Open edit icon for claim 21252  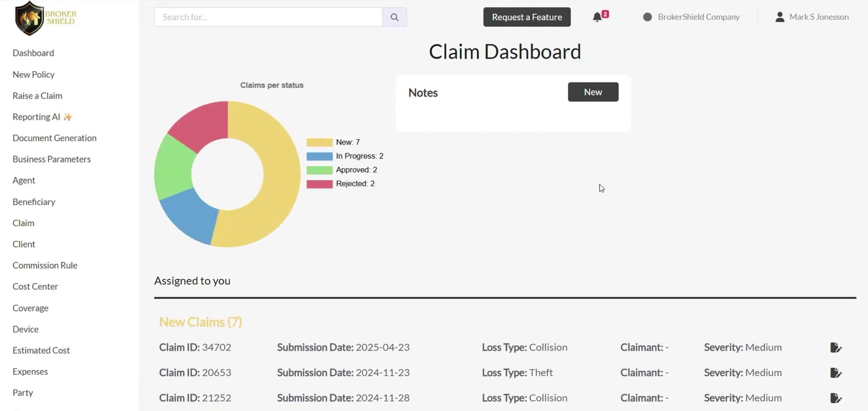pyautogui.click(x=836, y=398)
